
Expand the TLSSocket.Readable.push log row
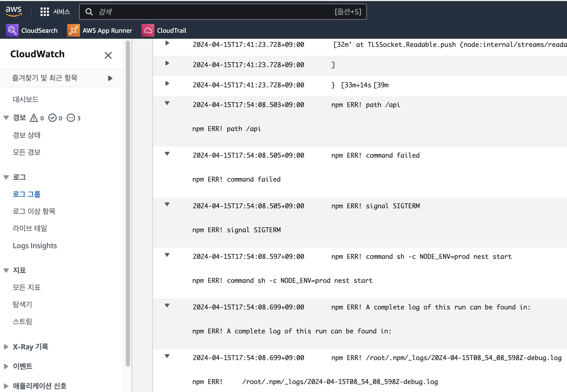tap(167, 43)
